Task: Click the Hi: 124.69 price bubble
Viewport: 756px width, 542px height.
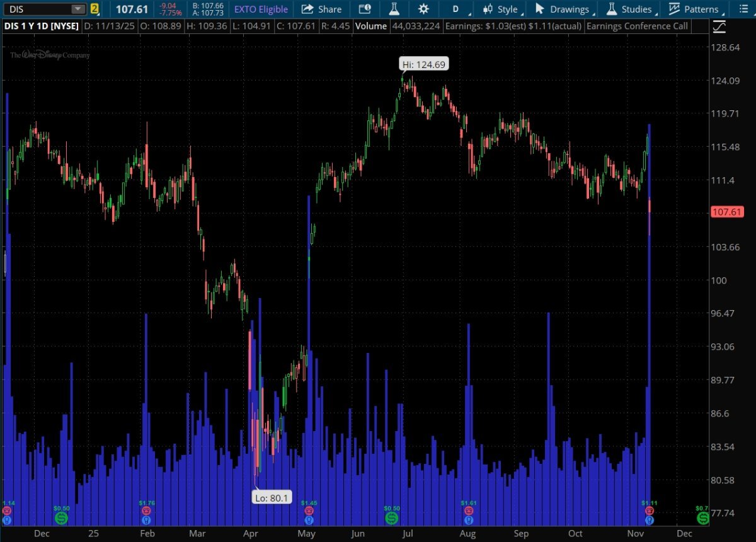Action: click(425, 64)
